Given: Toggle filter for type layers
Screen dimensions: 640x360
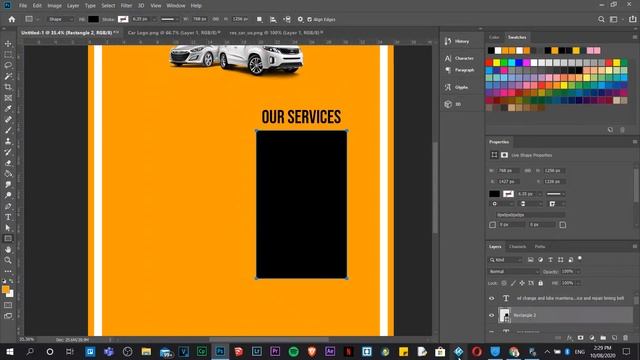Looking at the screenshot, I should (x=550, y=260).
